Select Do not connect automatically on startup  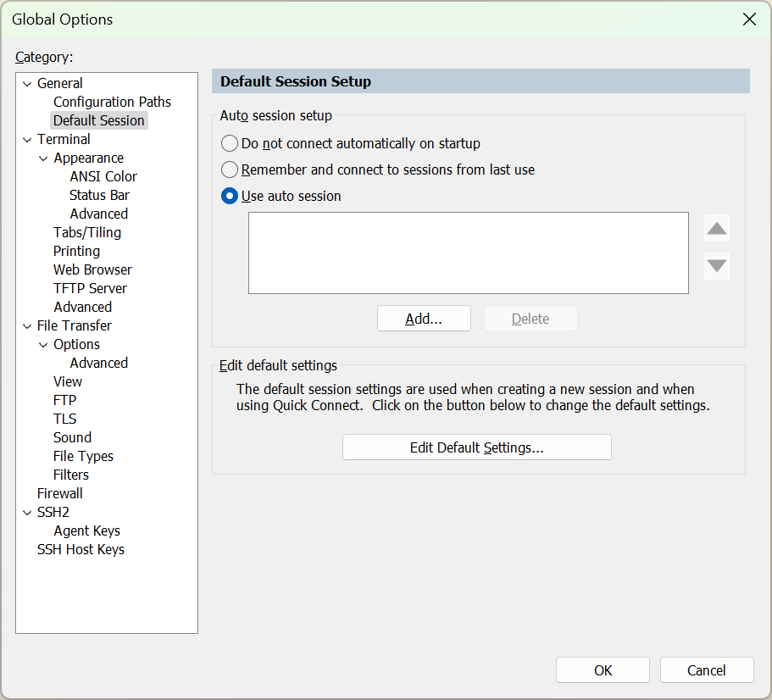click(x=230, y=143)
